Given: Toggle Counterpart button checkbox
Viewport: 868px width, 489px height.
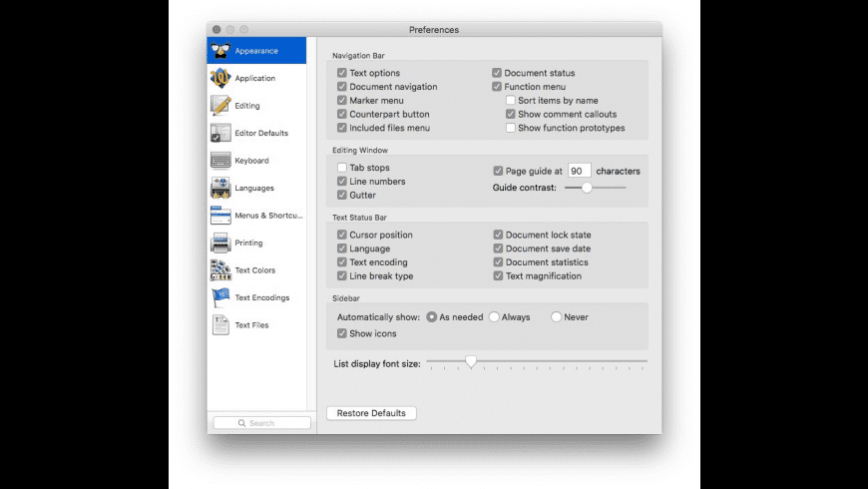Looking at the screenshot, I should tap(342, 114).
